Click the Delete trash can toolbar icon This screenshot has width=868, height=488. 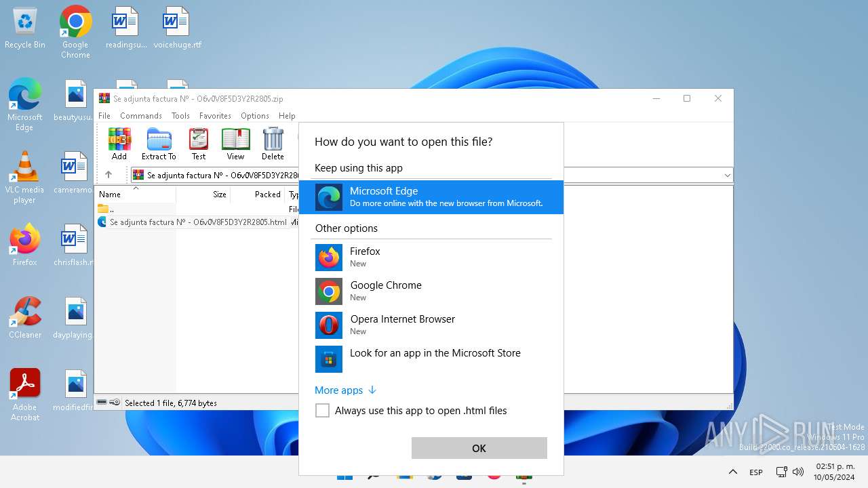pyautogui.click(x=273, y=144)
